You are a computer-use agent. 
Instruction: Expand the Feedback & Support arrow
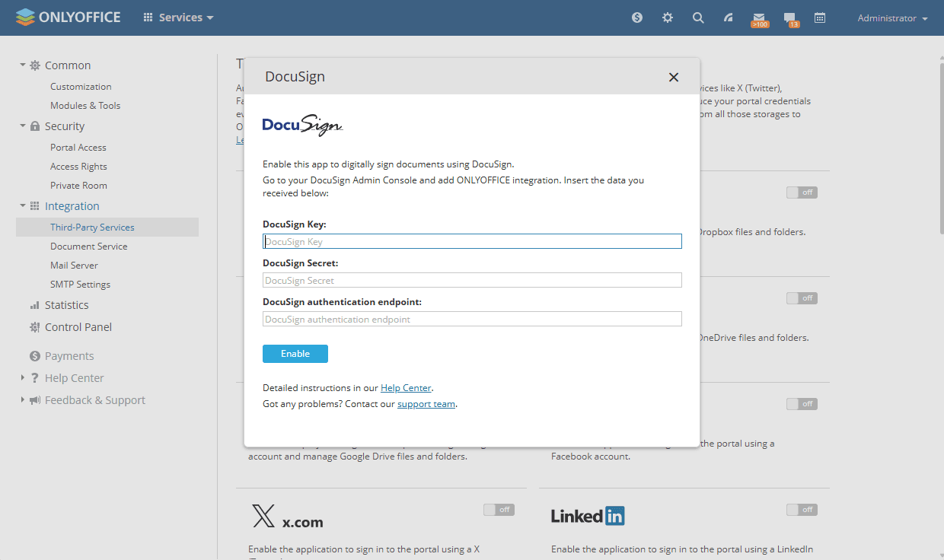click(x=23, y=399)
